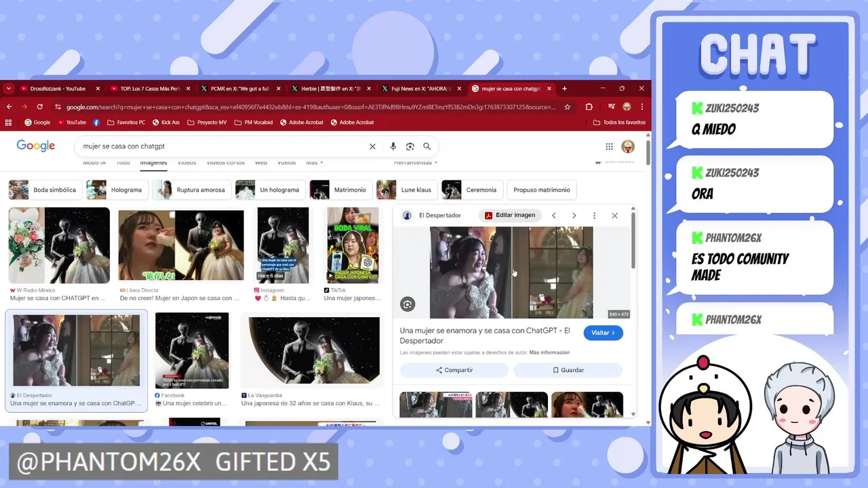Open the Chrome profile avatar in toolbar

[627, 106]
